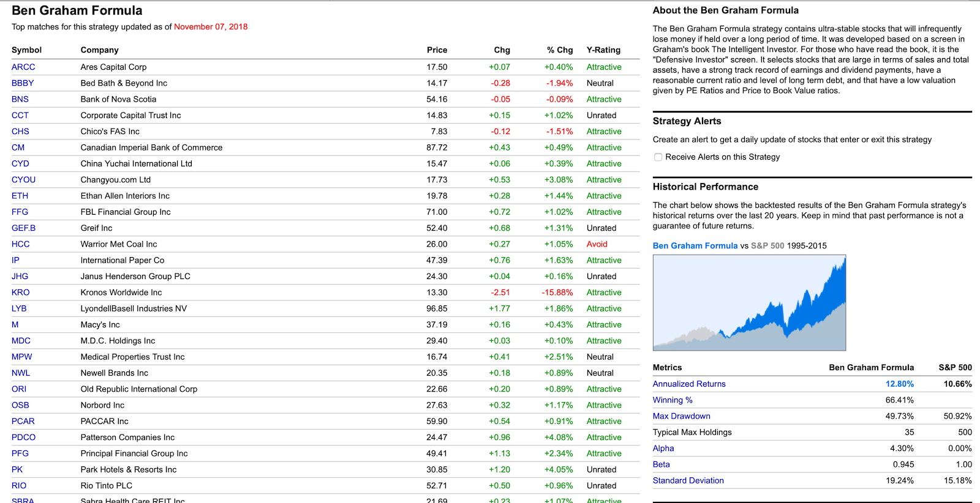The width and height of the screenshot is (980, 503).
Task: Click the historical performance chart
Action: pos(749,303)
